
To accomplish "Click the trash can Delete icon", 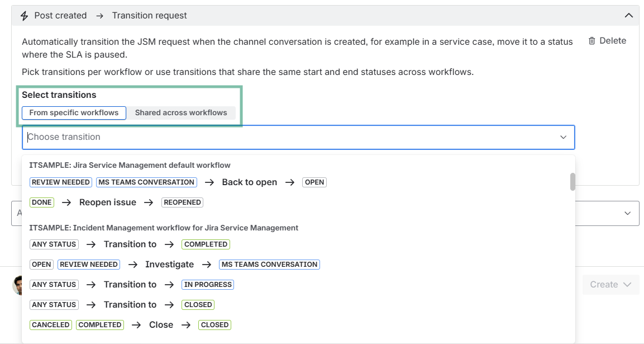I will (591, 41).
